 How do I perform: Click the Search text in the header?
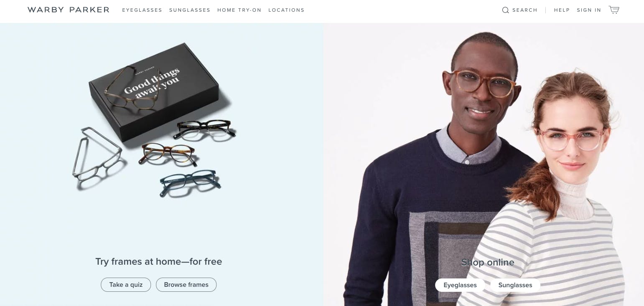pyautogui.click(x=525, y=10)
